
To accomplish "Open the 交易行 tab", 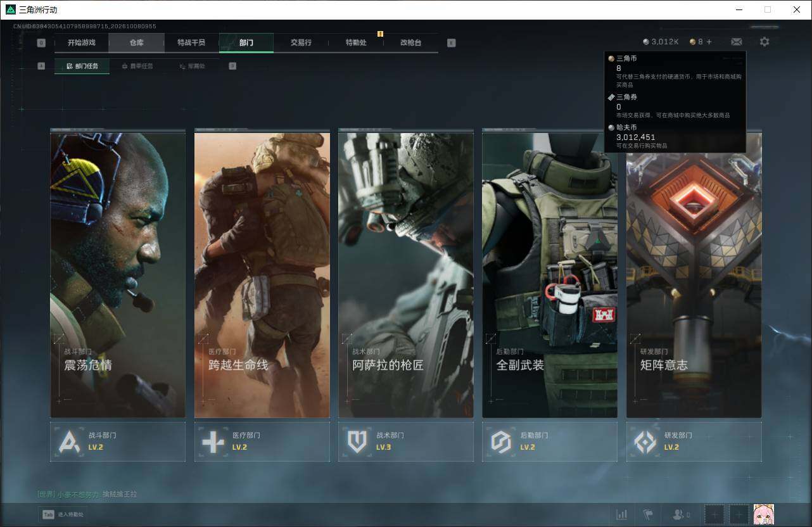I will pyautogui.click(x=301, y=42).
